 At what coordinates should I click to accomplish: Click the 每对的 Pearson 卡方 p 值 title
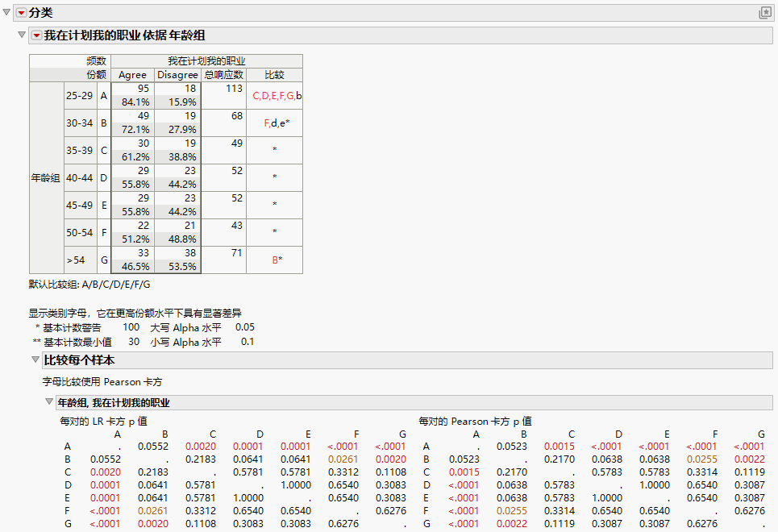point(475,421)
